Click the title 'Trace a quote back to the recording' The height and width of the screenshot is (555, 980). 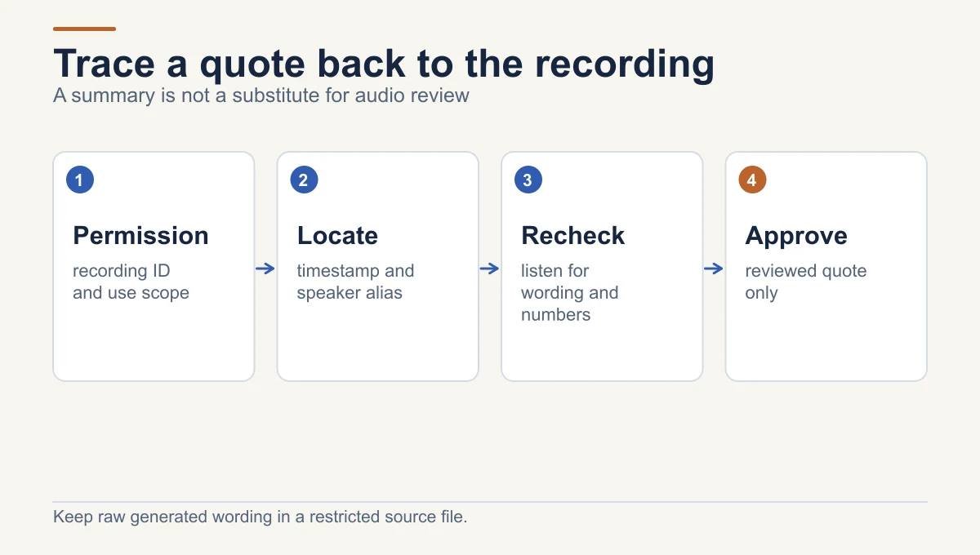[384, 64]
